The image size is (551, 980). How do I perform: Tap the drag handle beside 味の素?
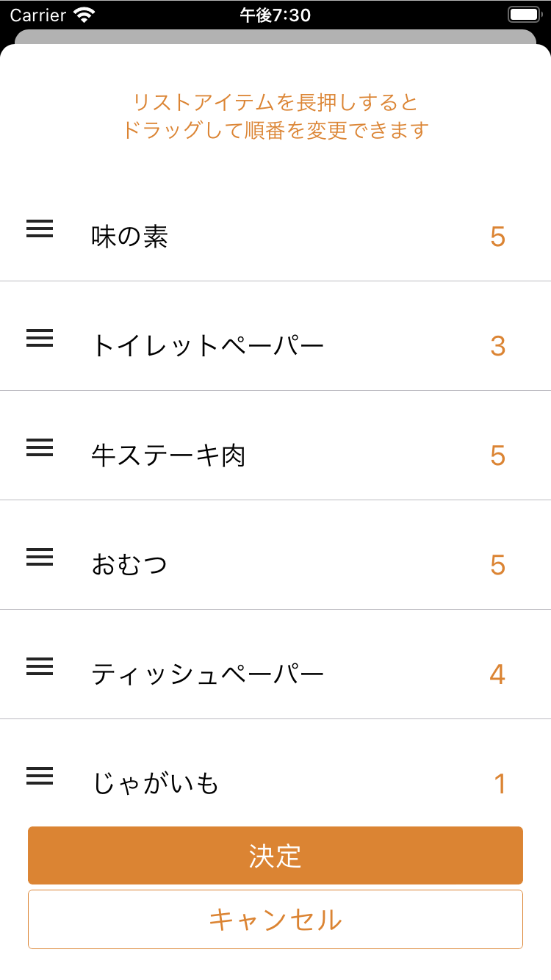click(x=40, y=229)
